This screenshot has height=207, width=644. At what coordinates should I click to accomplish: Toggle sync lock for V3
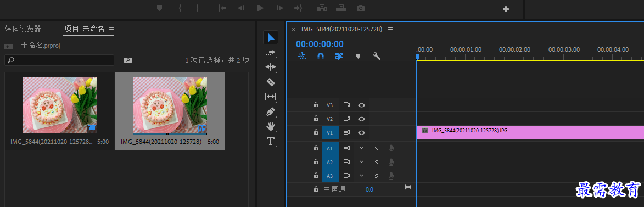click(x=346, y=105)
